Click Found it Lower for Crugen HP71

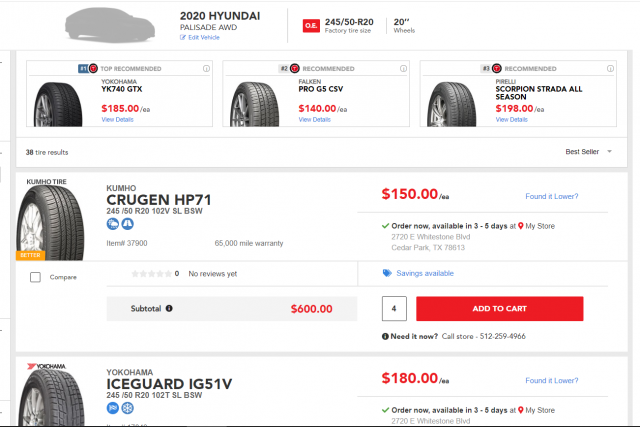pos(551,196)
